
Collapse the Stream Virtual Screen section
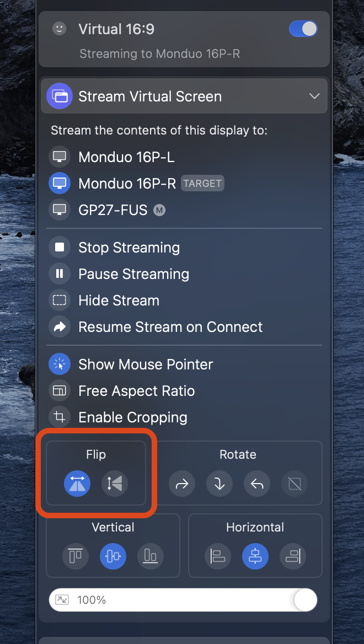tap(314, 96)
